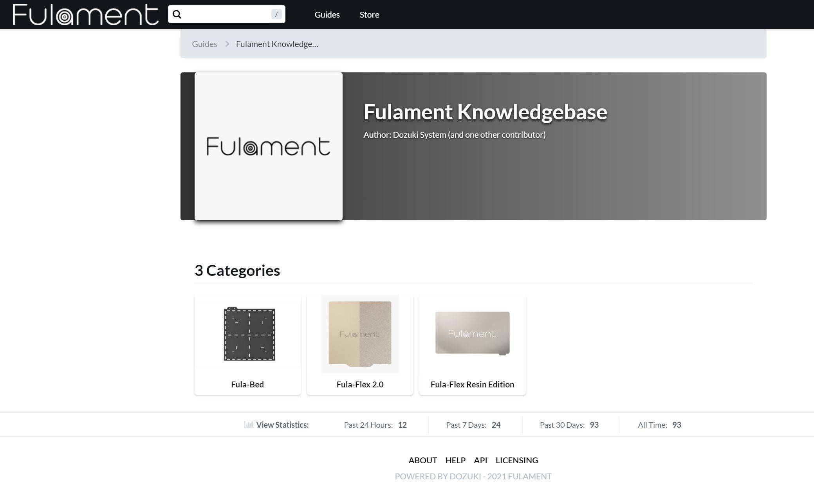Click the search magnifier icon
The height and width of the screenshot is (504, 814).
(x=177, y=14)
